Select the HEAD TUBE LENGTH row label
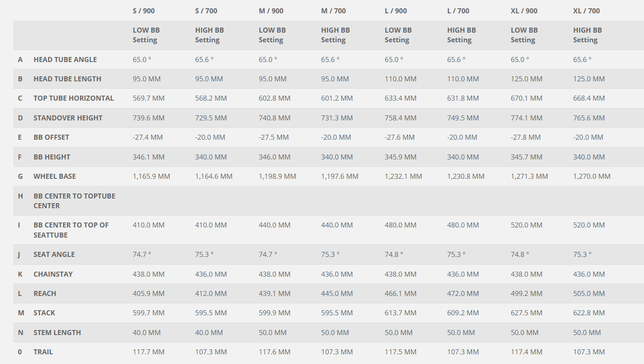This screenshot has width=644, height=364. click(67, 79)
